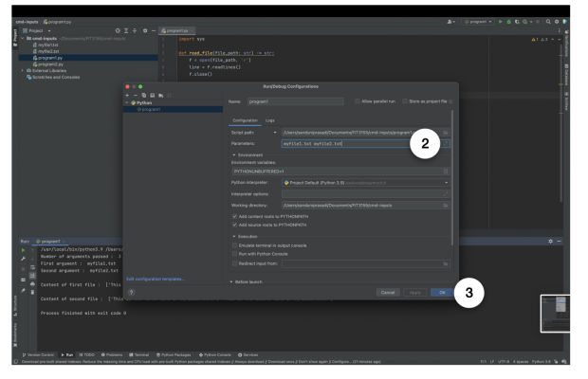Clear all Run console output with trash icon
This screenshot has height=379, width=588.
coord(32,292)
